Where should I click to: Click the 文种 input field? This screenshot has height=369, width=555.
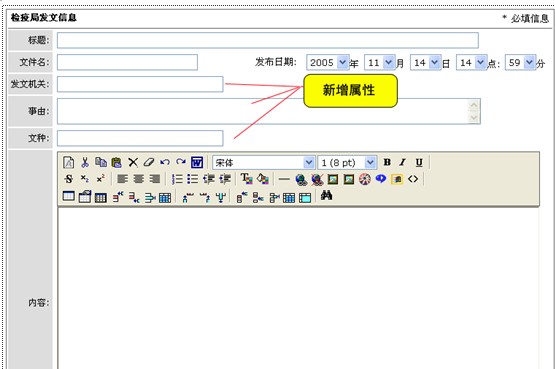point(140,138)
